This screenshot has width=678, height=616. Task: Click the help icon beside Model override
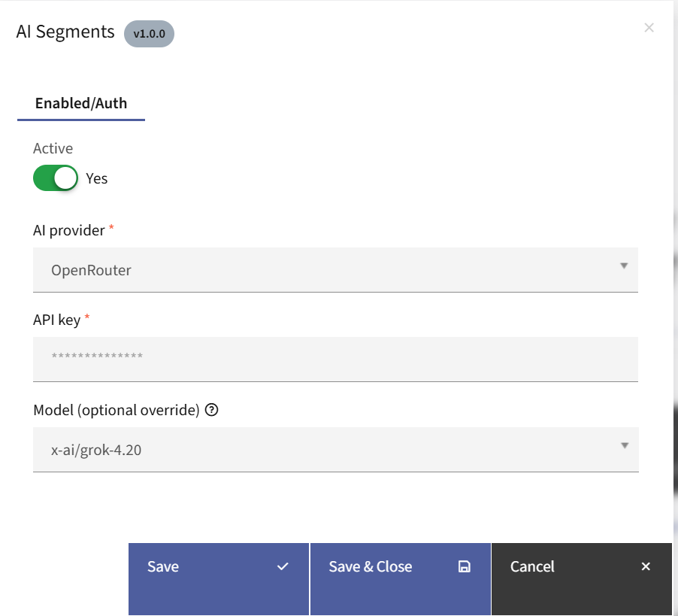[x=211, y=410]
